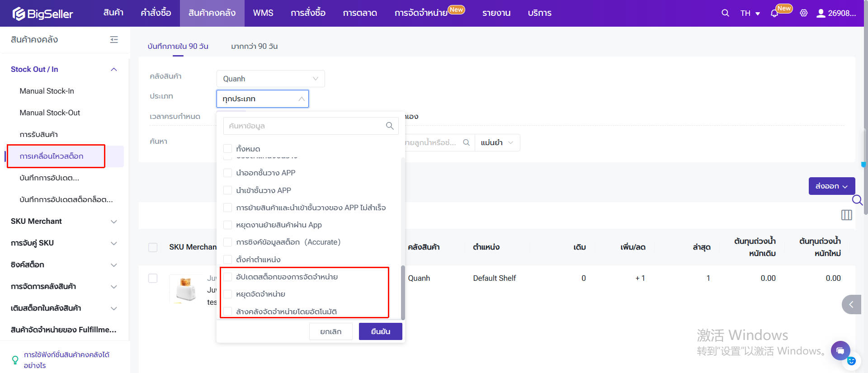Click the ค้นหาข้อมูล search field in dropdown
868x373 pixels.
tap(305, 126)
